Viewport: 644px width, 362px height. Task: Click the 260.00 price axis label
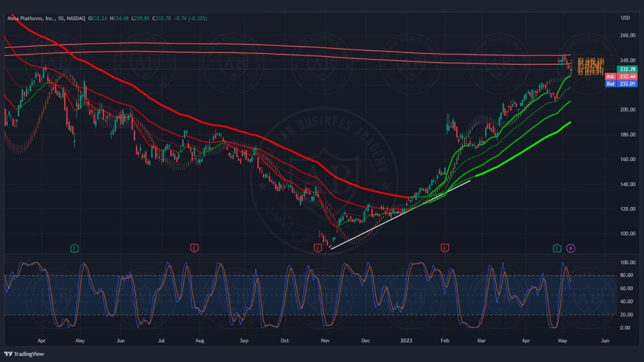click(628, 35)
